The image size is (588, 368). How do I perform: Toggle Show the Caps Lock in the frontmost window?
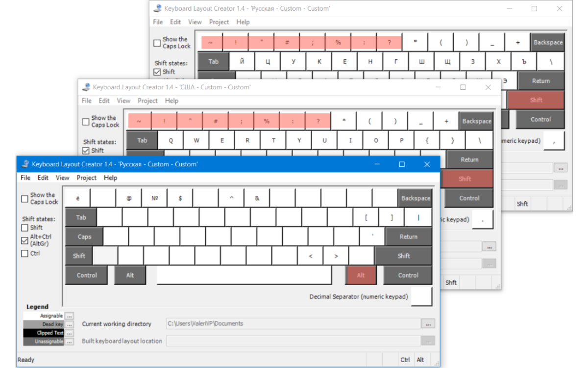click(24, 199)
